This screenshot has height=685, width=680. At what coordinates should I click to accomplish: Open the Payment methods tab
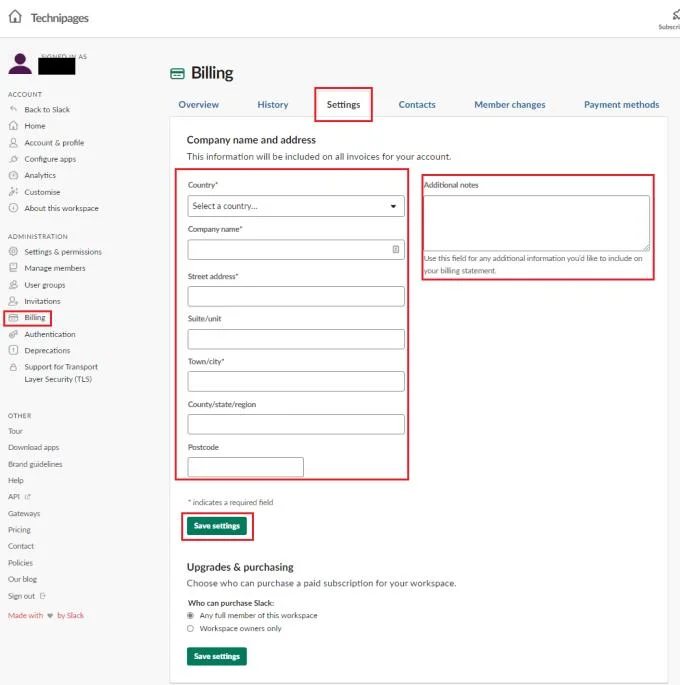(621, 105)
